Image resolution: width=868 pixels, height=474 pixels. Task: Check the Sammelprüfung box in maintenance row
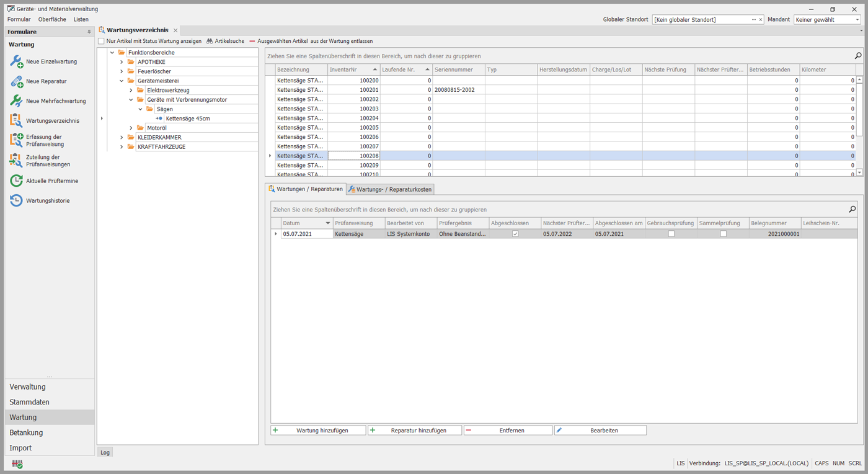point(723,234)
